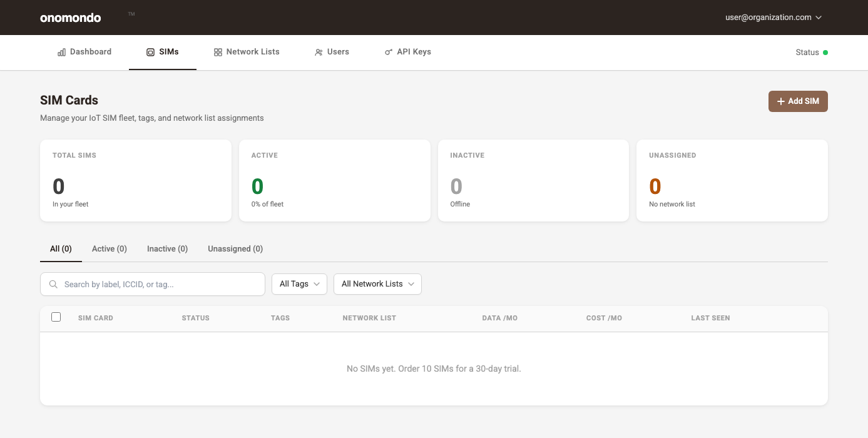868x438 pixels.
Task: Click the STATUS column header
Action: [196, 318]
